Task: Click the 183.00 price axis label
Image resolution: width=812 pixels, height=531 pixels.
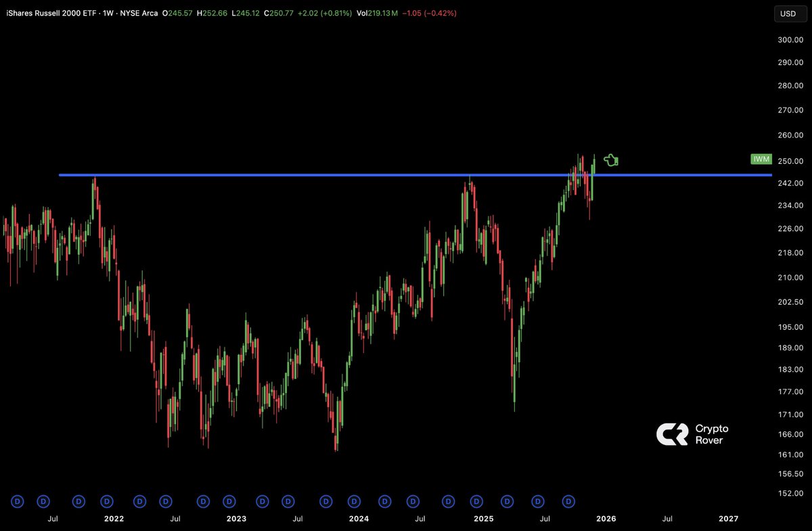Action: [790, 370]
